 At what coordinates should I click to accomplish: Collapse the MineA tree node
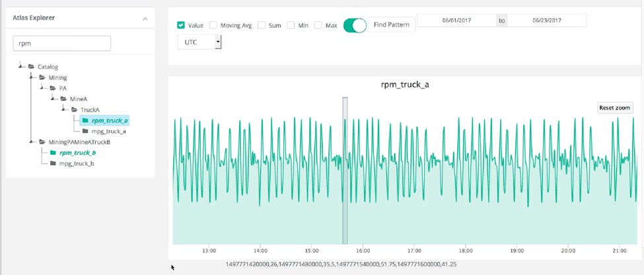click(x=53, y=99)
